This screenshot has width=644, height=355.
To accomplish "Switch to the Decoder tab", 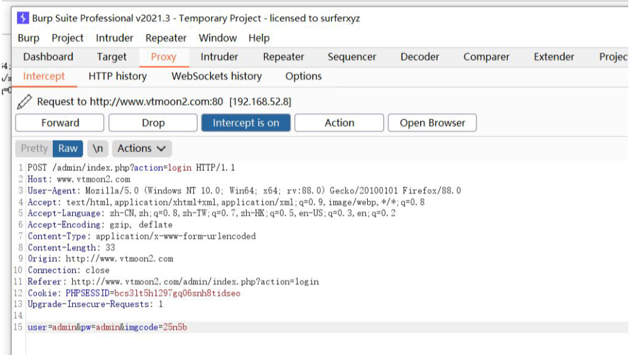I will 419,57.
